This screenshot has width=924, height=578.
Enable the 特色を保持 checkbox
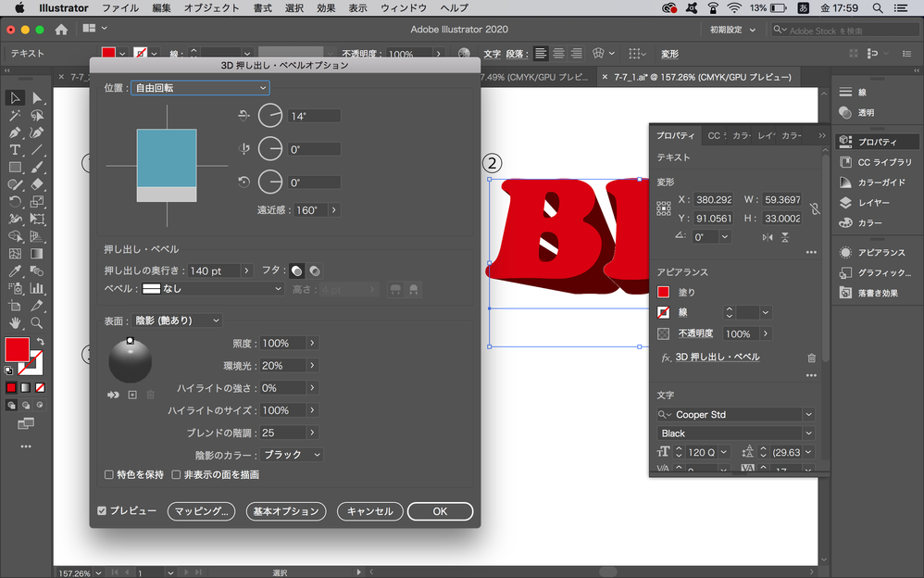(109, 475)
